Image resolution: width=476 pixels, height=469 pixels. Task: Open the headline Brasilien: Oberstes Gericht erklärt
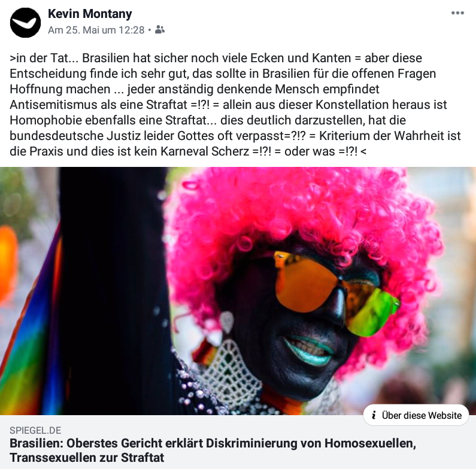coord(213,450)
